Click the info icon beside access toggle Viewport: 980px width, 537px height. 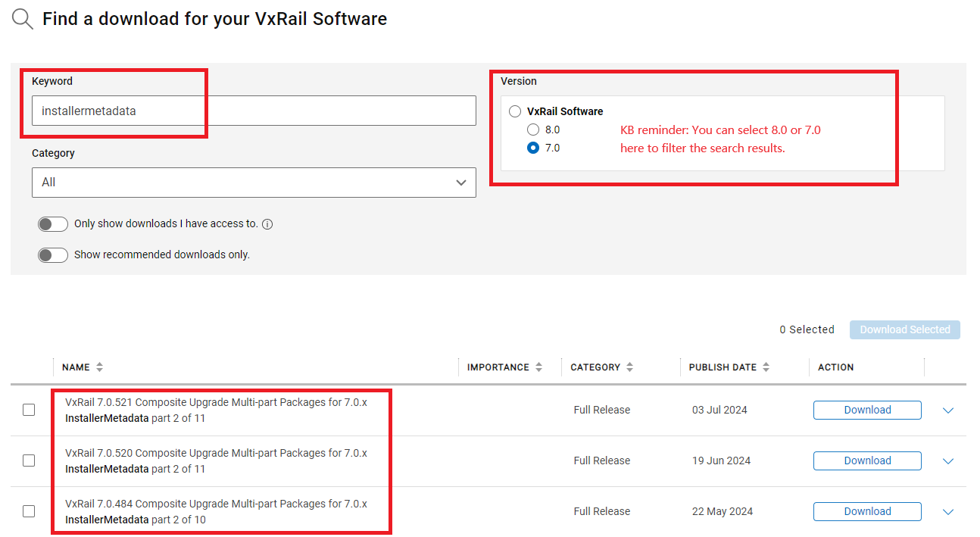(x=267, y=223)
